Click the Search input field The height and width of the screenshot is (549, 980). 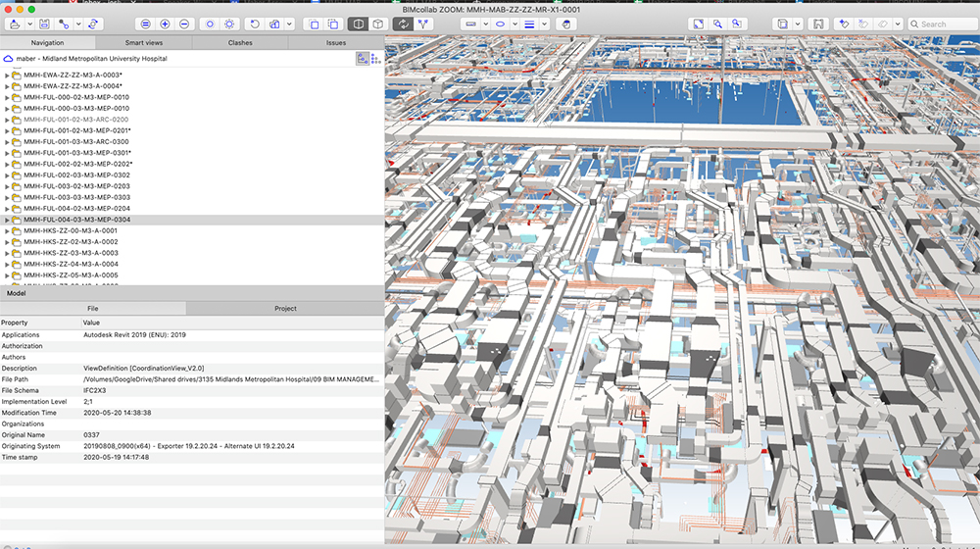click(943, 24)
